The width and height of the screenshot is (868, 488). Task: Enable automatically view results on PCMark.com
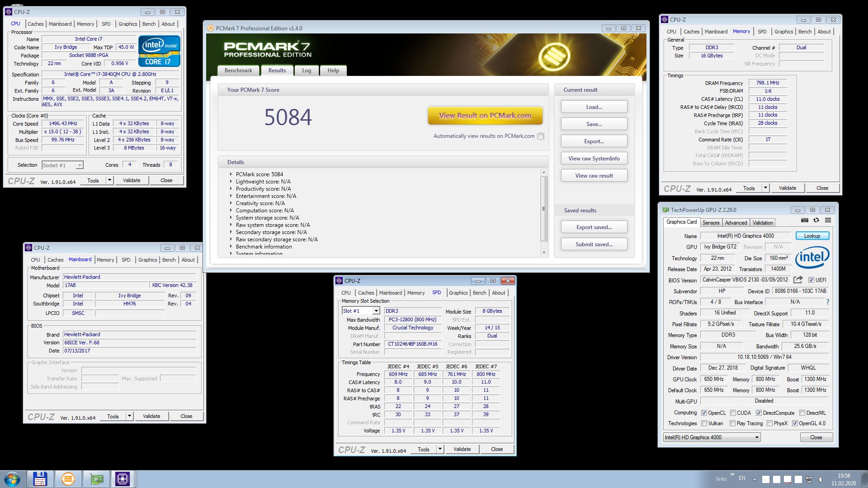point(541,136)
